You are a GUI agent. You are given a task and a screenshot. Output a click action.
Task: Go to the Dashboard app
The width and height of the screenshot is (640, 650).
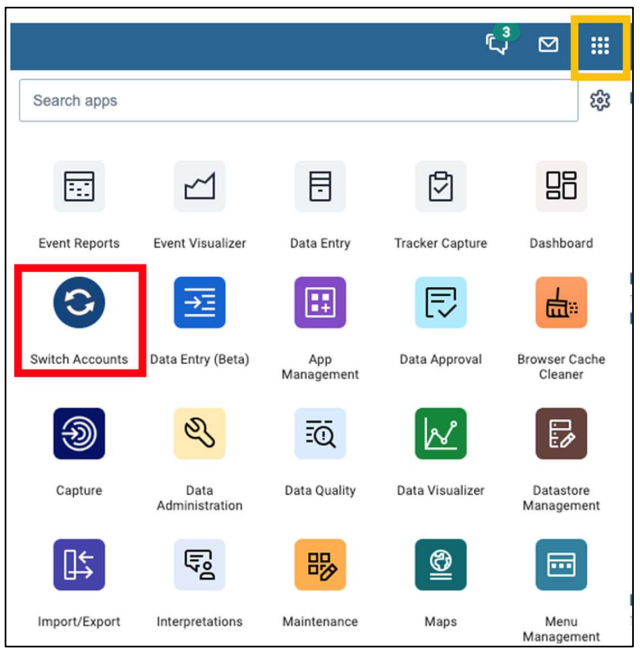561,187
